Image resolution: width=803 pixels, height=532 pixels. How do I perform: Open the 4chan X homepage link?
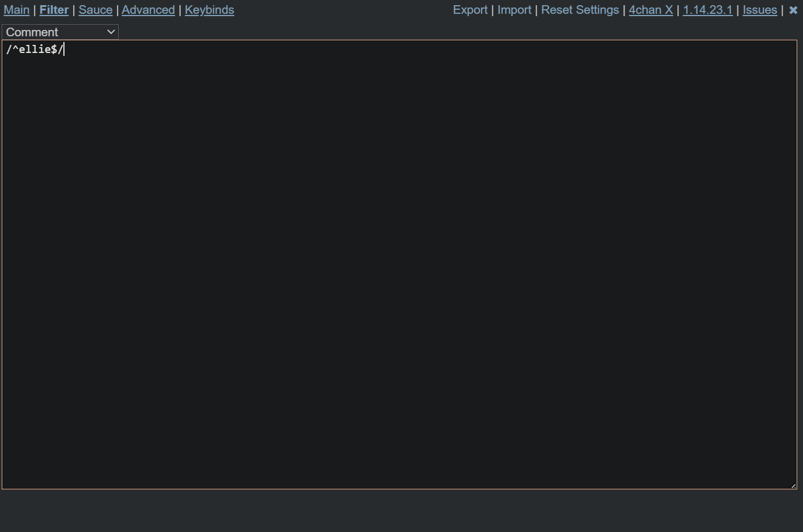651,10
